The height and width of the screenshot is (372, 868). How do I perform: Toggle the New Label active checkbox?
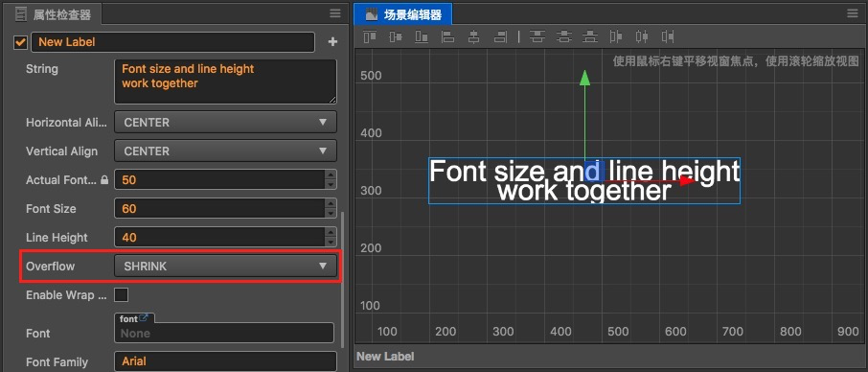pos(20,42)
